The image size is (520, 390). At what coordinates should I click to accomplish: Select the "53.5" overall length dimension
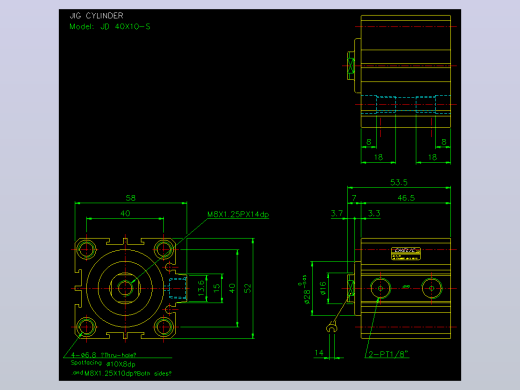click(399, 182)
